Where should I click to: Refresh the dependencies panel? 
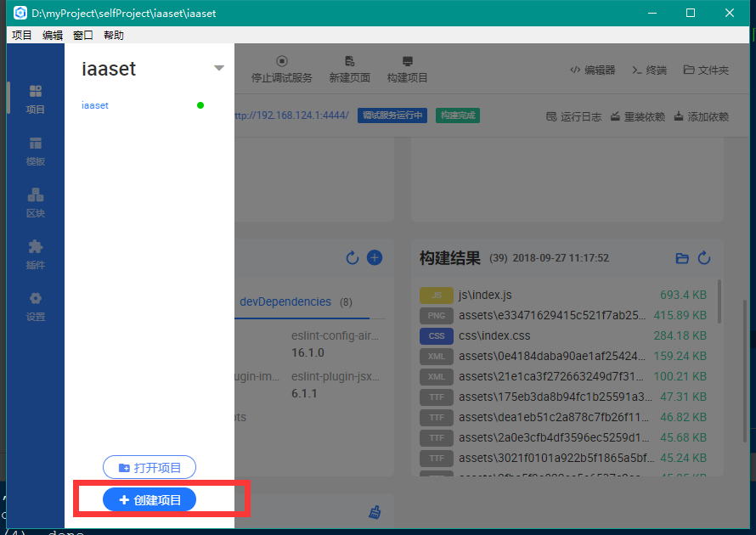353,258
